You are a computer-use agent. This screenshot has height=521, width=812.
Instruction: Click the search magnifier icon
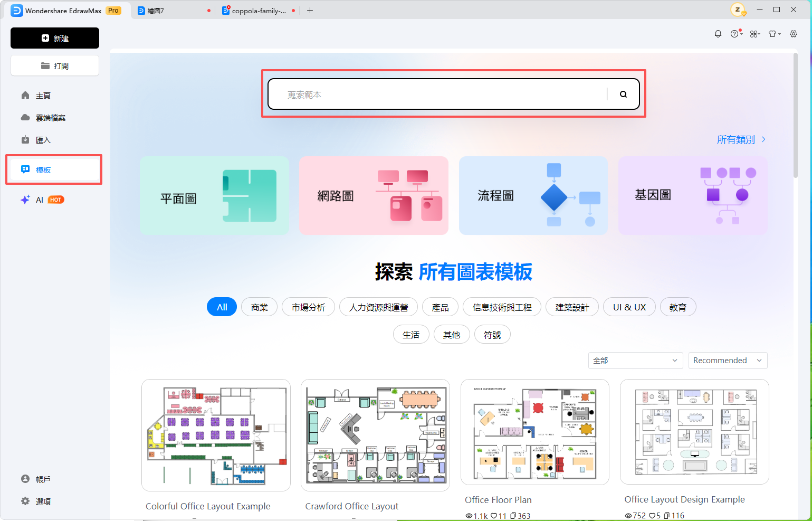(x=623, y=94)
